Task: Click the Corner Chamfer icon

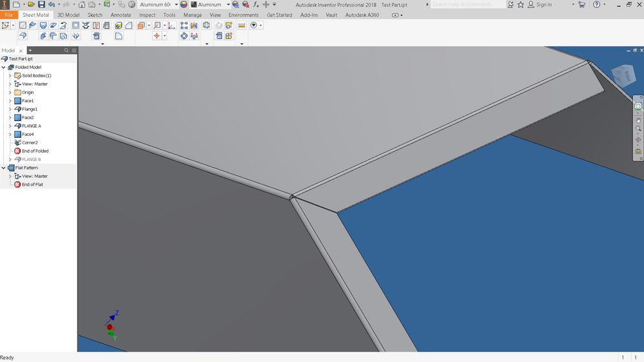Action: point(128,26)
